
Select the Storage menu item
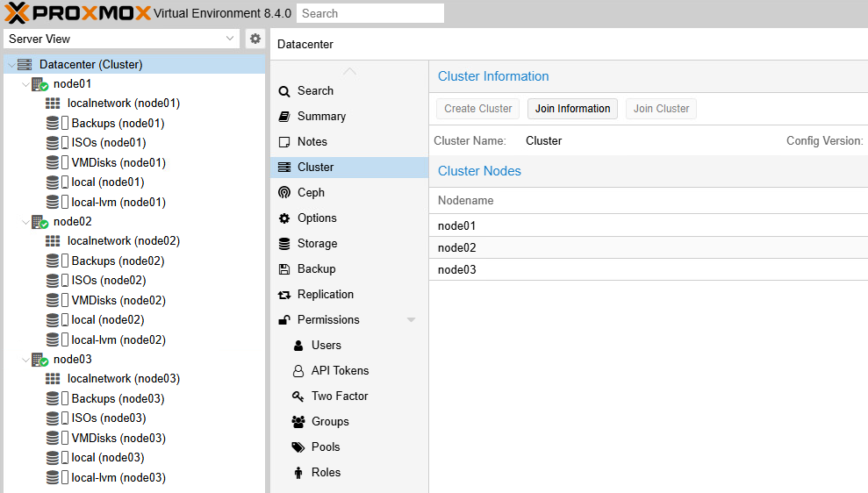[317, 244]
